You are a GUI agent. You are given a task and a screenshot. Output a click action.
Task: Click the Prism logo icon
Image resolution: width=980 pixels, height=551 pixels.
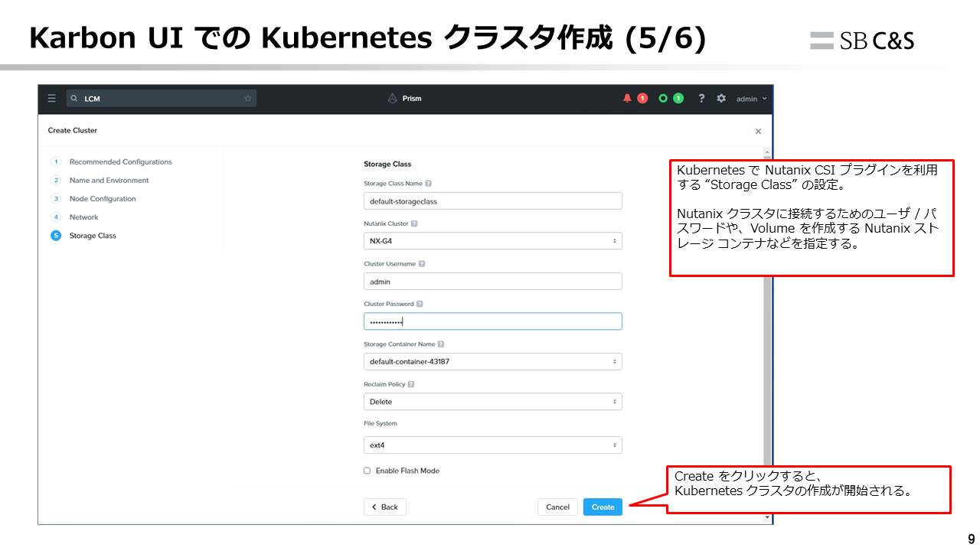coord(392,99)
